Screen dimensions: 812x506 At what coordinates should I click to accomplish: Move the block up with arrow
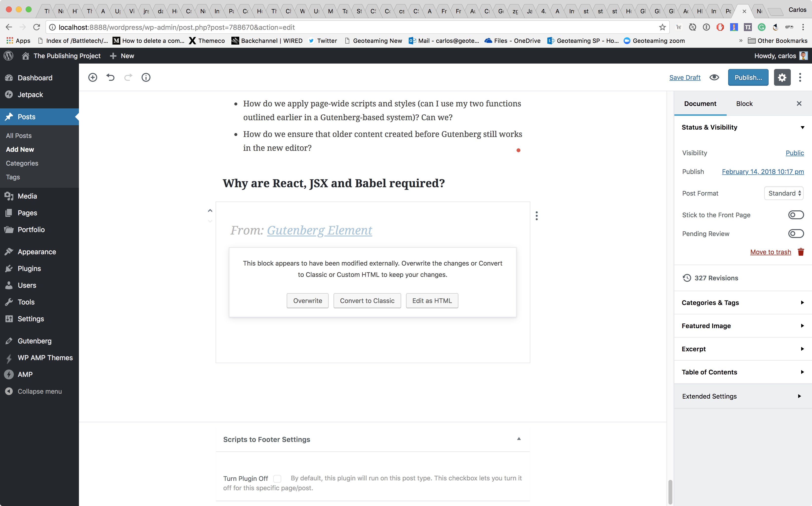click(x=210, y=210)
